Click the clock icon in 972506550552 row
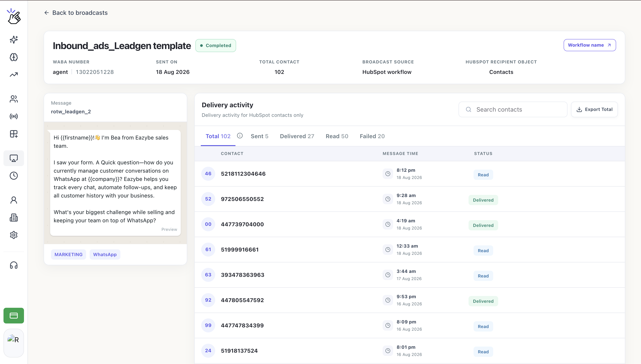This screenshot has width=641, height=364. tap(388, 199)
